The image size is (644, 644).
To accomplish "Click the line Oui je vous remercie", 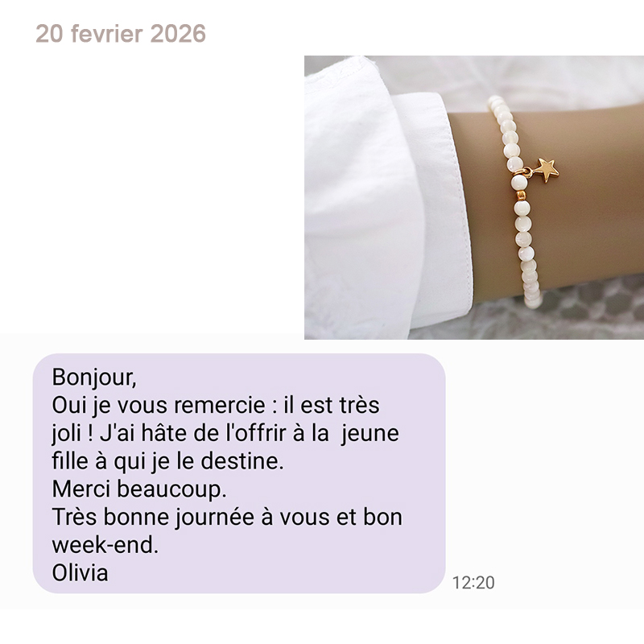I will 216,406.
